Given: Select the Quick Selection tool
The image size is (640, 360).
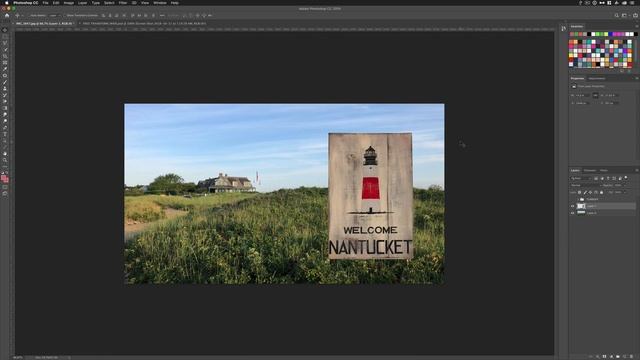Looking at the screenshot, I should [5, 49].
